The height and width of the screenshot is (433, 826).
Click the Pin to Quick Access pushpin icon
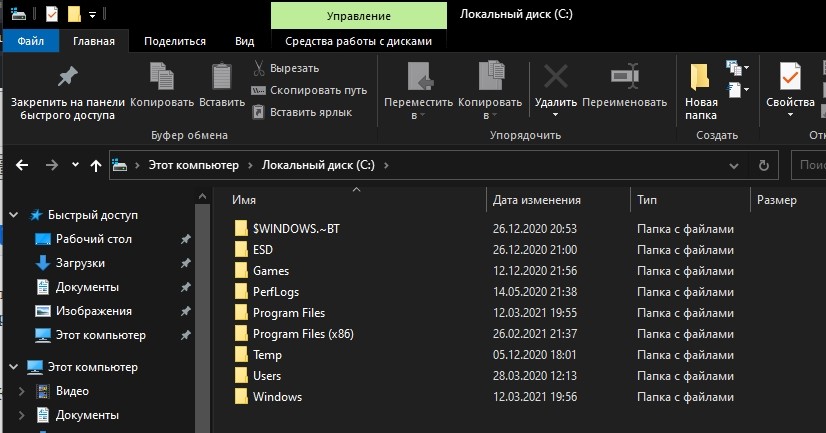(67, 77)
